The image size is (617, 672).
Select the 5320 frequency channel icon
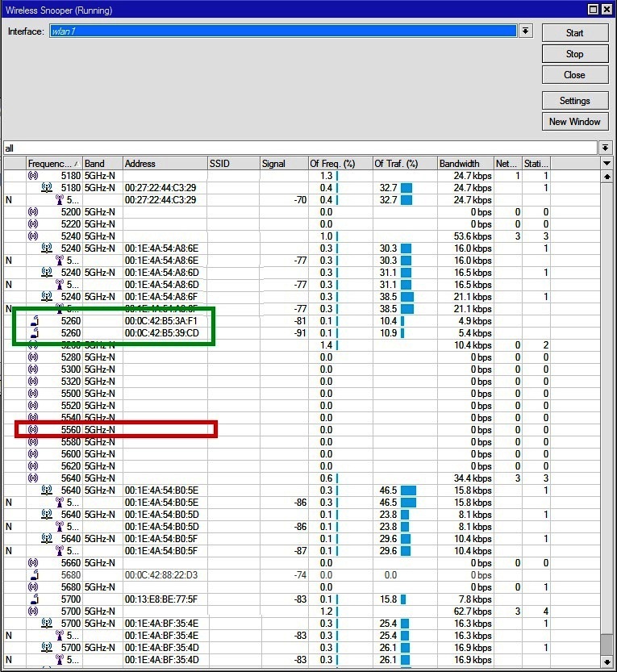point(33,381)
